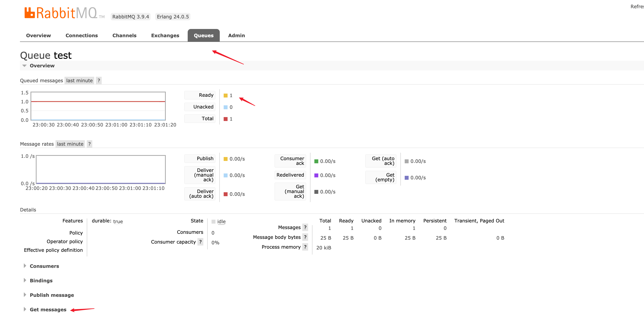This screenshot has height=316, width=644.
Task: Click help icon beside Message rates
Action: tap(89, 144)
